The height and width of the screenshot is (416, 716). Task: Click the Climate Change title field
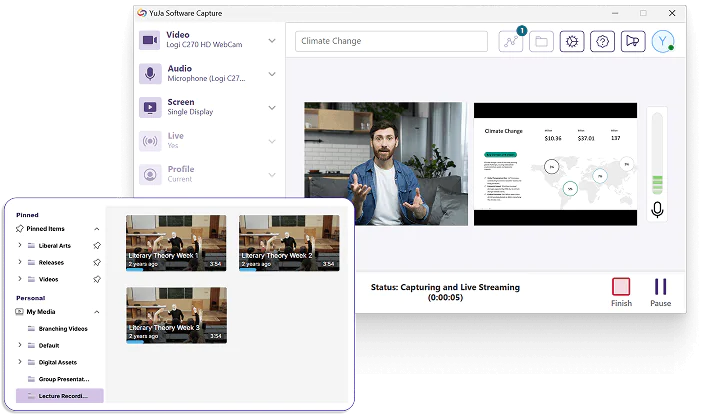(x=391, y=41)
